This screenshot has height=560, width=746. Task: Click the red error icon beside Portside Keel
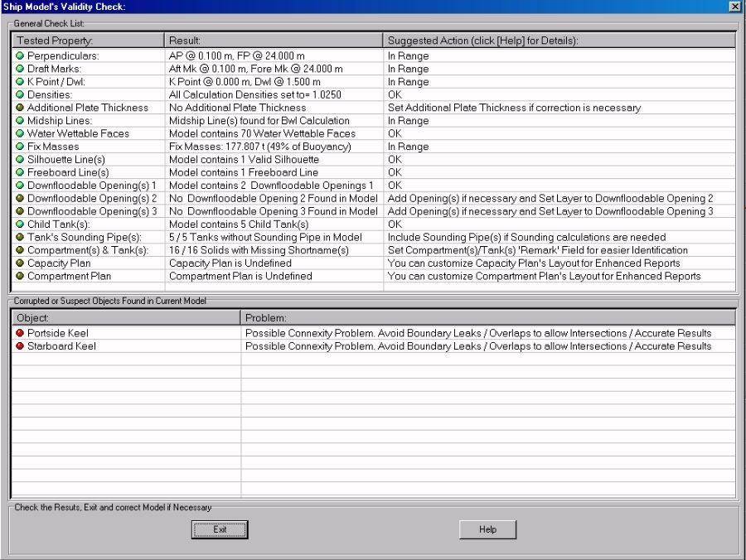click(x=20, y=333)
